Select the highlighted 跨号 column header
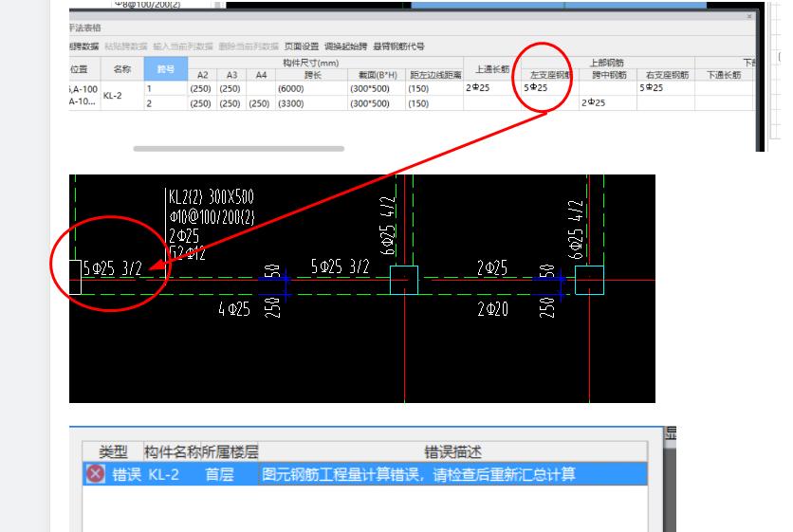 166,69
